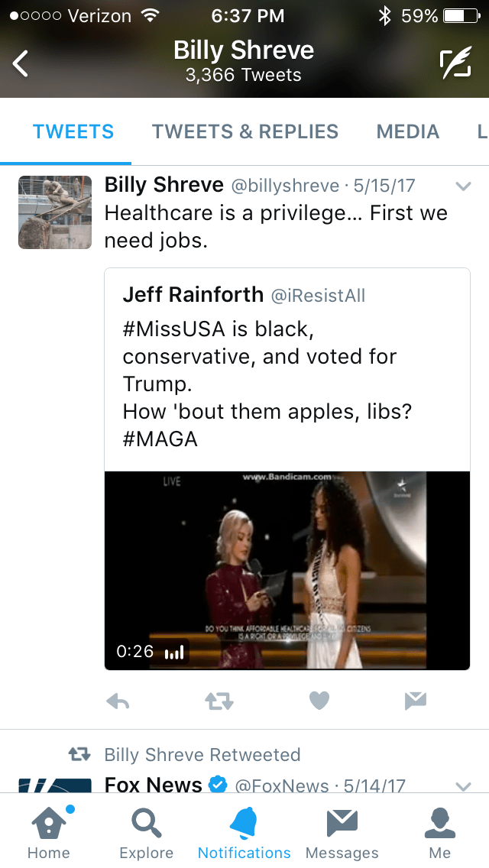Send tweet via direct message icon
Screen dimensions: 489x868
416,701
